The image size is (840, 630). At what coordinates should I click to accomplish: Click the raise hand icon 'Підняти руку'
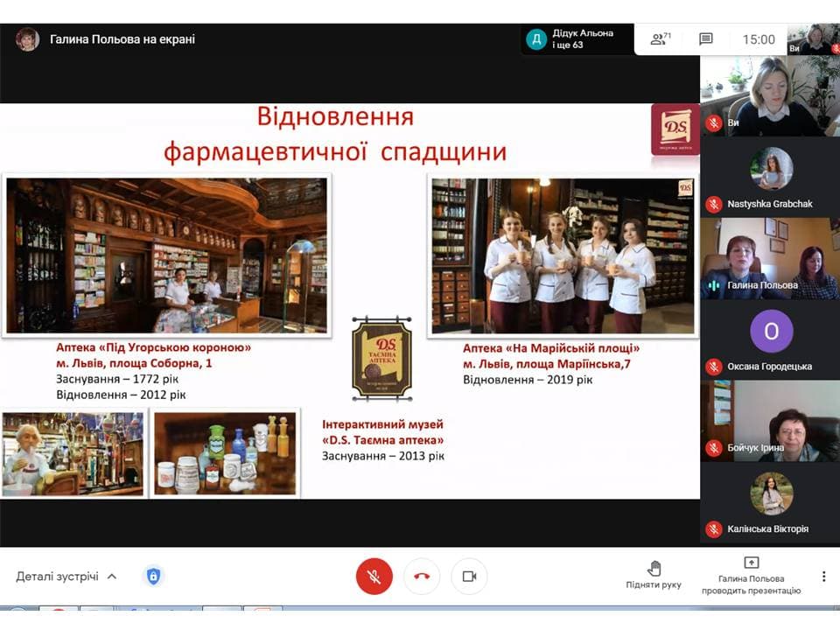coord(654,569)
